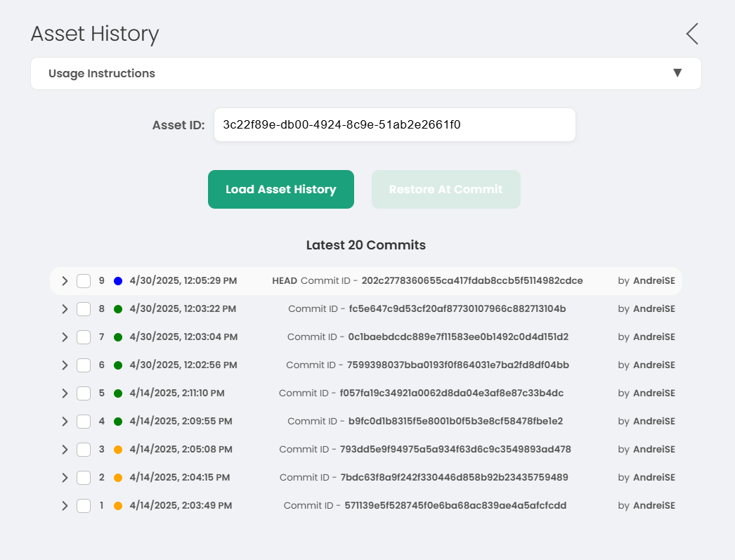Click the orange status dot on commit 2
This screenshot has height=560, width=735.
pyautogui.click(x=118, y=478)
